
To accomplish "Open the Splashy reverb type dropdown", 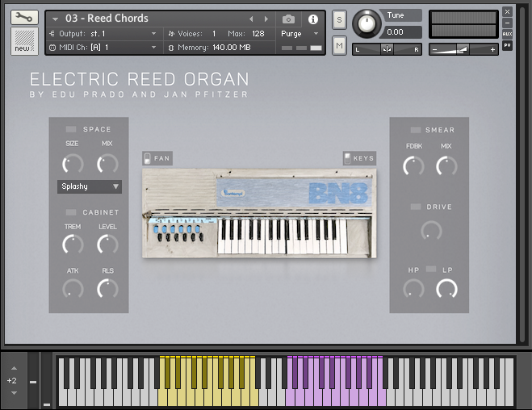I will pos(90,186).
